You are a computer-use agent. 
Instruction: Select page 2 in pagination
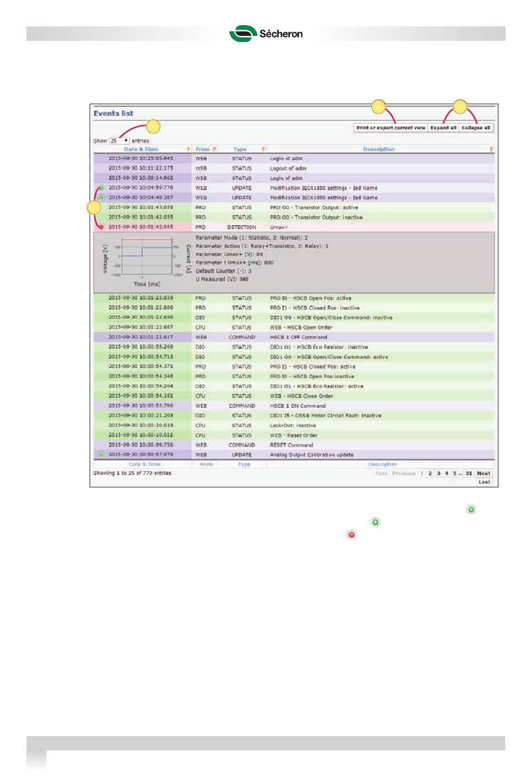point(430,473)
